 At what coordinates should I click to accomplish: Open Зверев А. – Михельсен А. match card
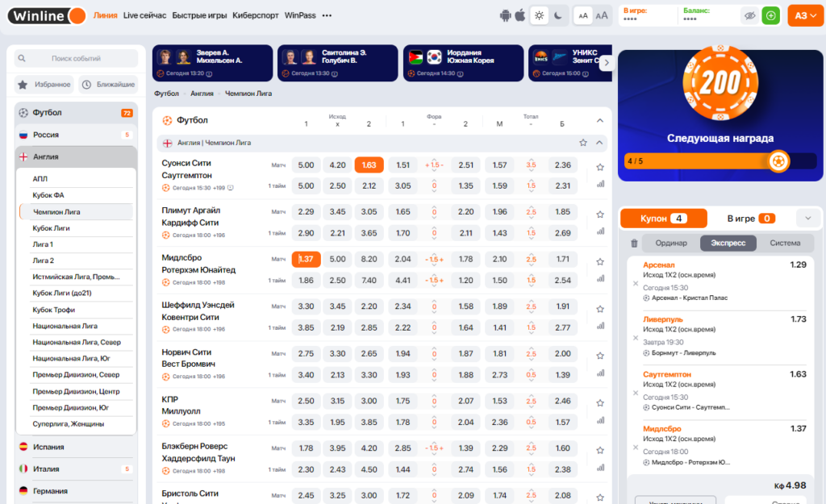[x=212, y=63]
